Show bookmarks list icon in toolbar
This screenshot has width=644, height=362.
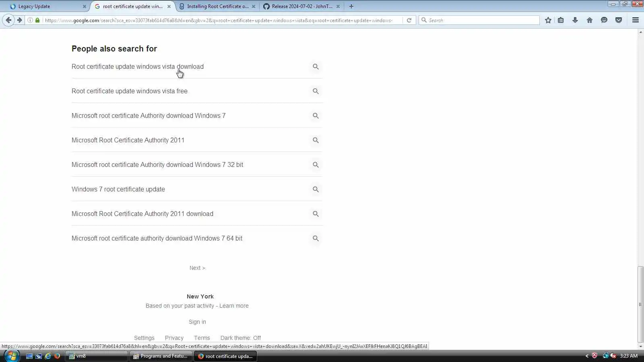point(561,20)
